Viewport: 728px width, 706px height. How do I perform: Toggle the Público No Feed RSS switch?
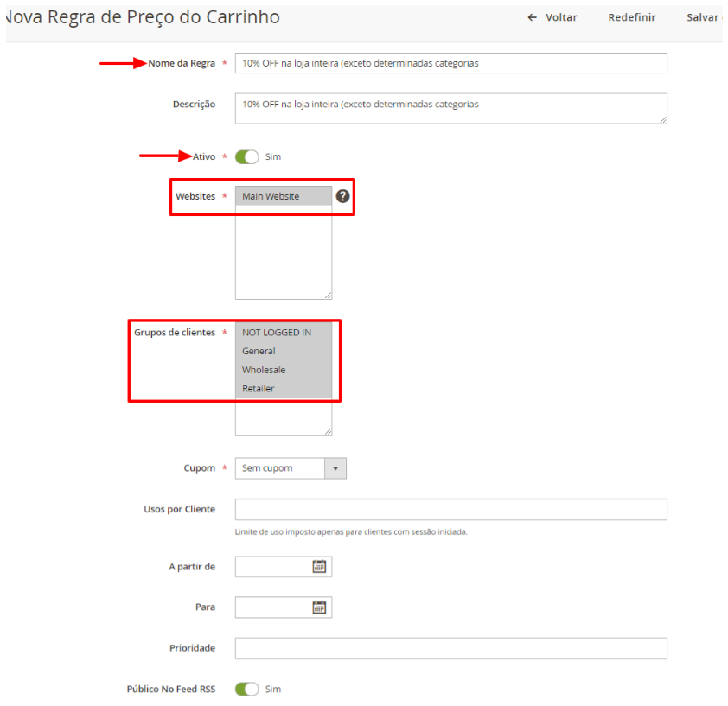247,690
